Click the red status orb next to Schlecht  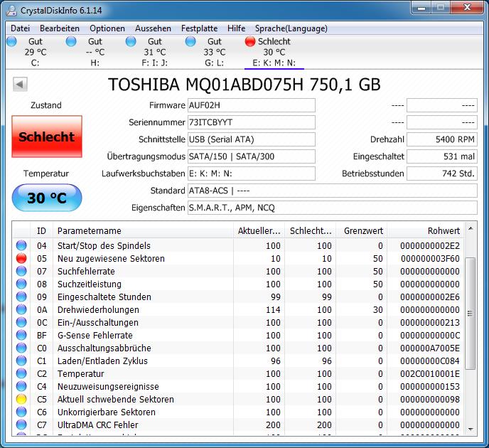tap(250, 41)
